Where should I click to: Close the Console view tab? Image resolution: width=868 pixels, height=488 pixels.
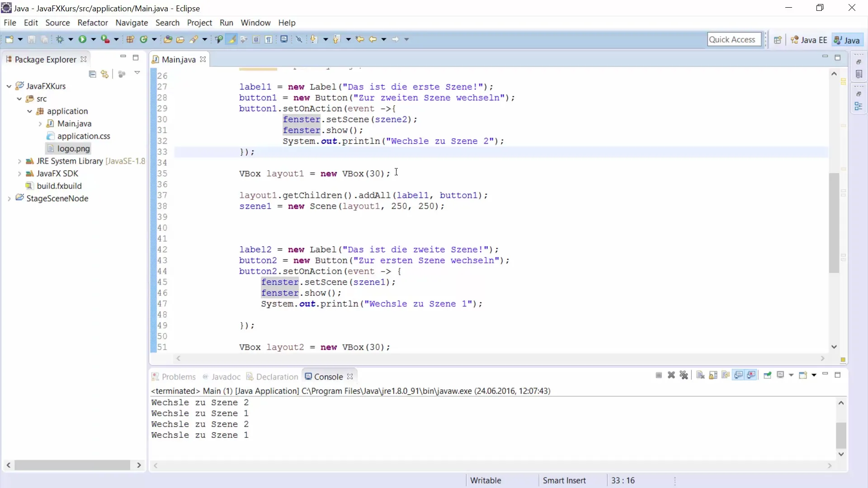(x=350, y=376)
